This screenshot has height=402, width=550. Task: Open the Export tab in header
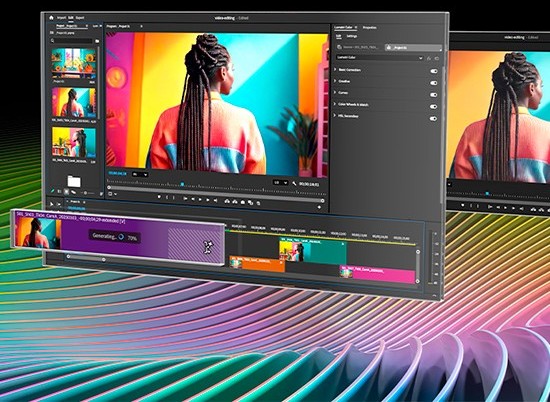(x=80, y=18)
